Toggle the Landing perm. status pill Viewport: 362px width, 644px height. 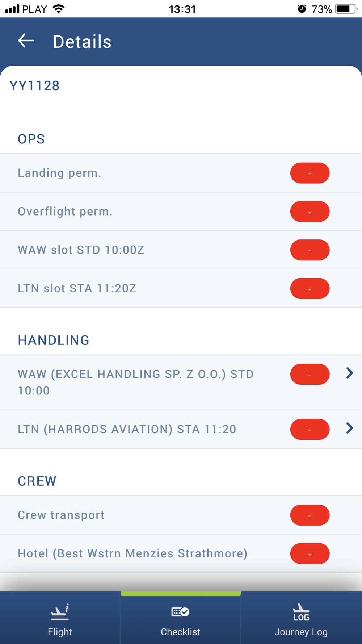click(310, 173)
